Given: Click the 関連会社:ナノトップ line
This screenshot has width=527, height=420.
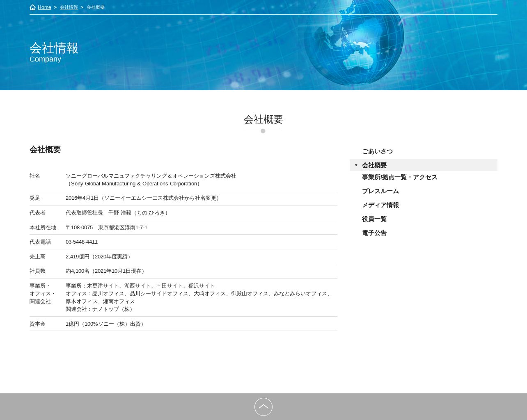Looking at the screenshot, I should click(100, 309).
